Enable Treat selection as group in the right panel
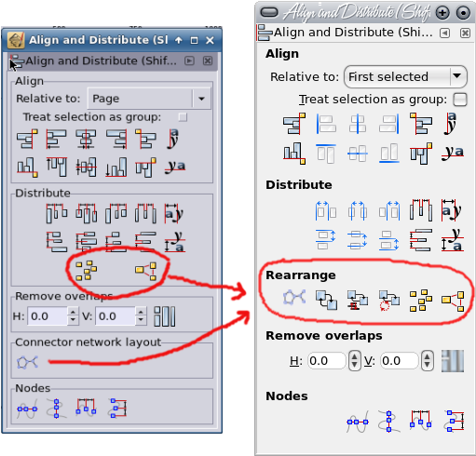The height and width of the screenshot is (456, 476). [x=460, y=100]
